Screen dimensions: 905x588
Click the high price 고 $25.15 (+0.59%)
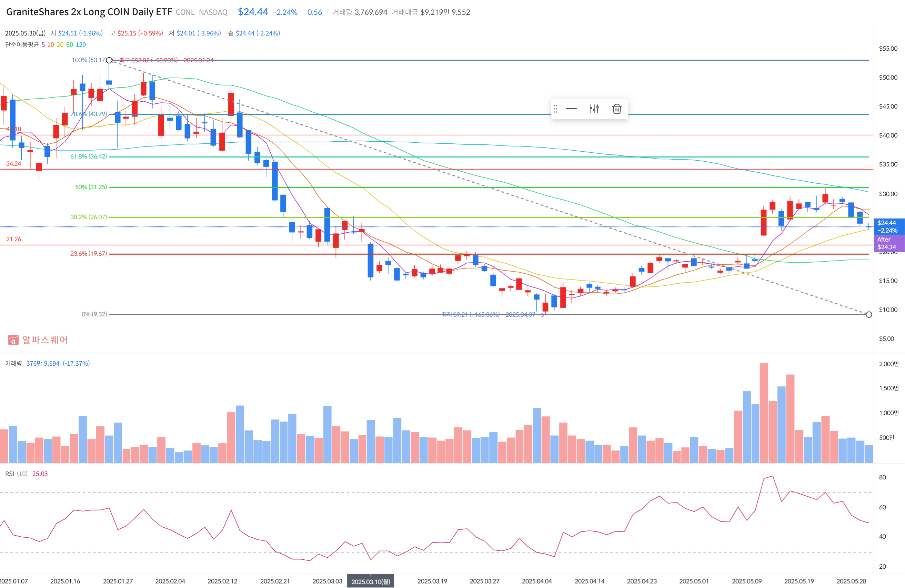(x=136, y=33)
